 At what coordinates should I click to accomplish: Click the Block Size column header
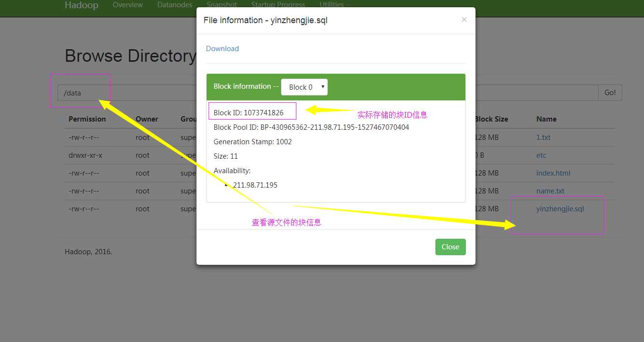(x=491, y=119)
